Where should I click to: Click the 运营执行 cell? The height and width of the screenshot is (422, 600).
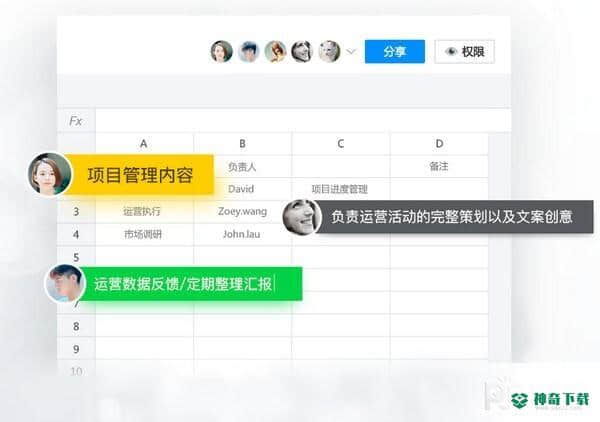pos(144,212)
